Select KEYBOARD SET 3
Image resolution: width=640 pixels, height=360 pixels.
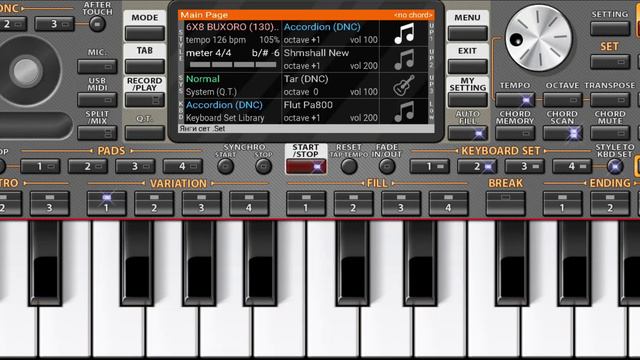pyautogui.click(x=524, y=167)
